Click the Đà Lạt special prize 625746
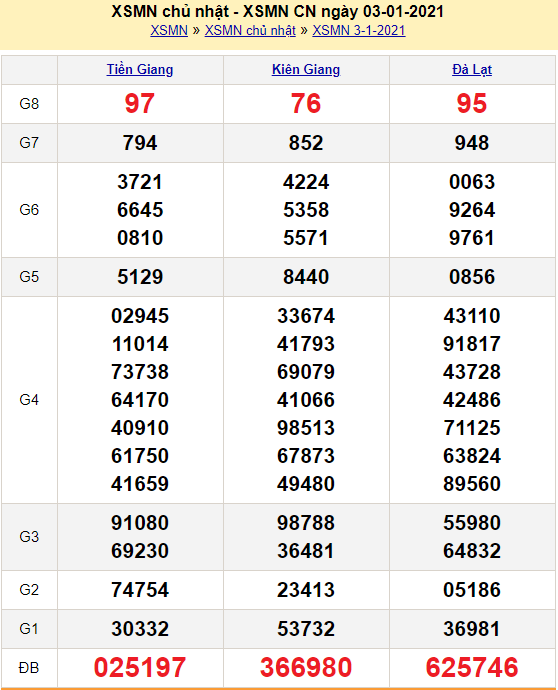 tap(472, 668)
